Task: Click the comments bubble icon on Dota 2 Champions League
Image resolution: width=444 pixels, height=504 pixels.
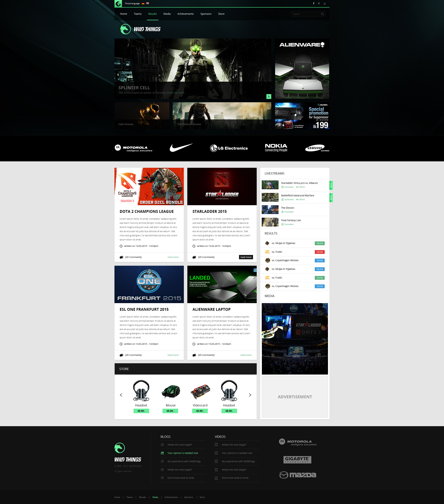Action: click(121, 257)
